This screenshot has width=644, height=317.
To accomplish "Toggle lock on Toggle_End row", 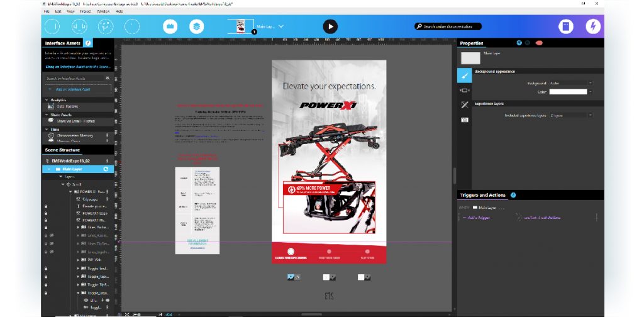I will tap(45, 269).
